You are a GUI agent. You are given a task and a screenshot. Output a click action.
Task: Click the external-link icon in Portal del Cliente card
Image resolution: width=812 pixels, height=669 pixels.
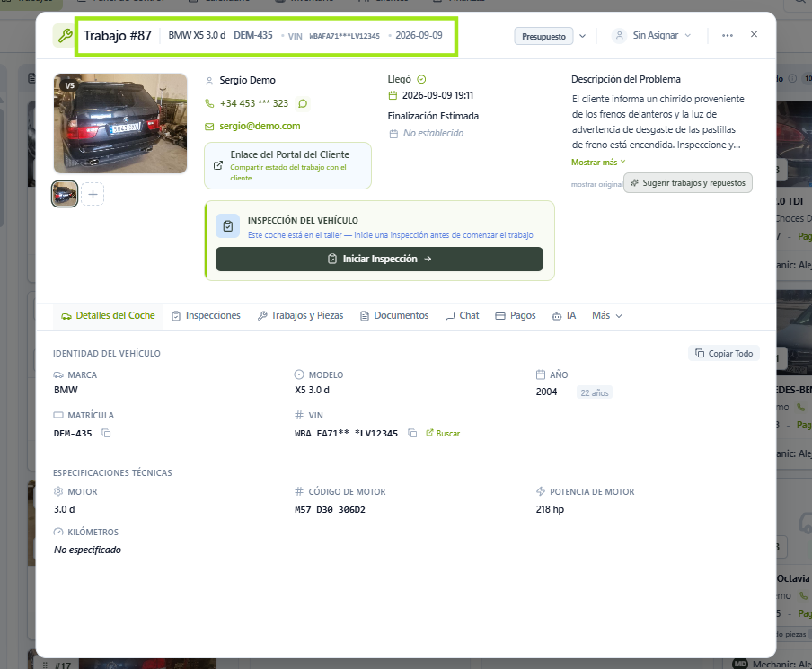(218, 166)
